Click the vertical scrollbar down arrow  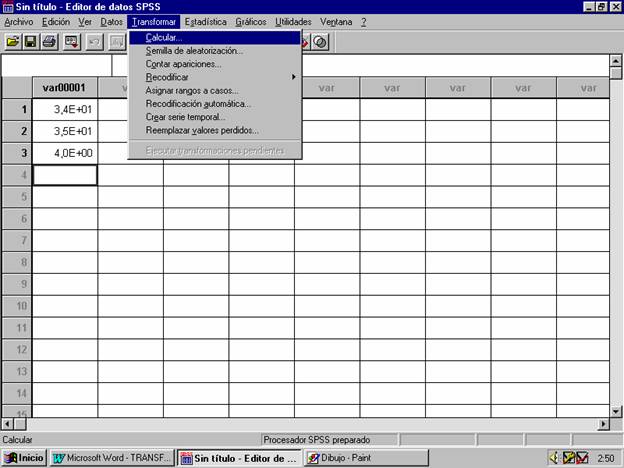616,410
